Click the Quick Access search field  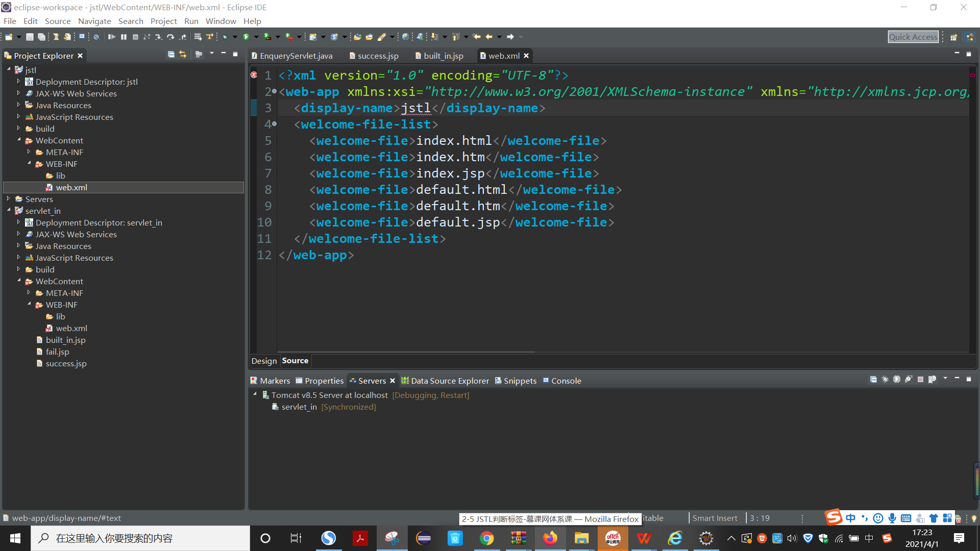pos(913,37)
